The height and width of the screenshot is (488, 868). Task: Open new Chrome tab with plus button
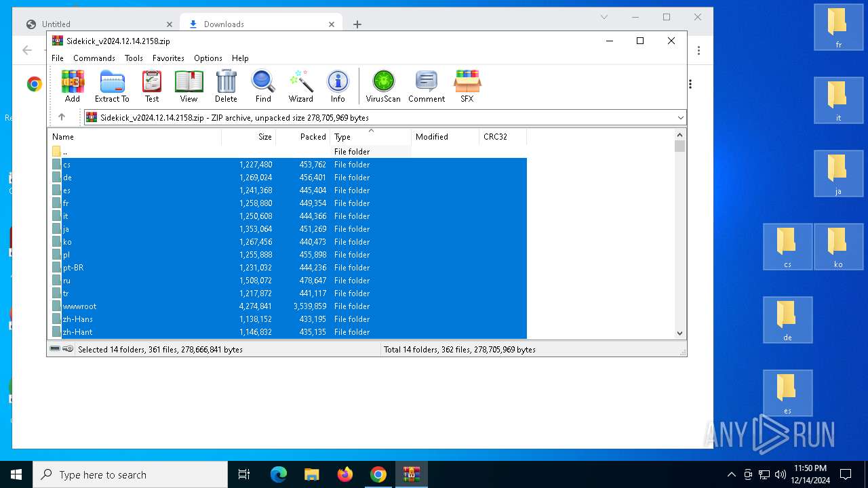click(x=357, y=24)
